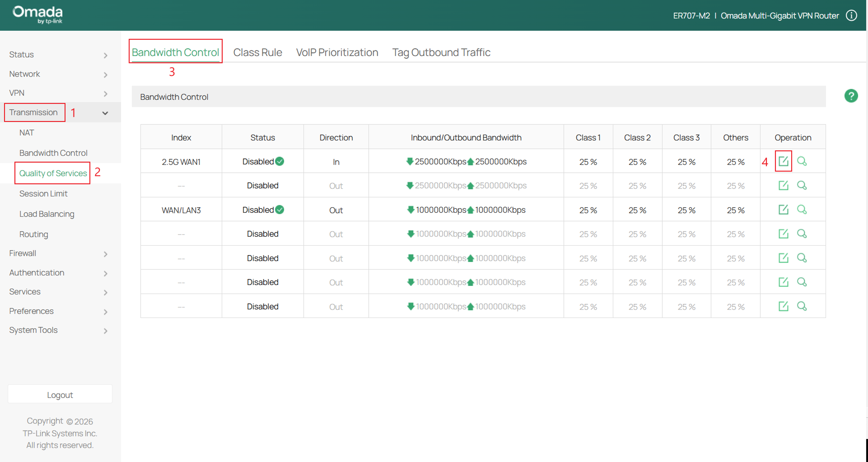The image size is (868, 462).
Task: Open magnifier on last table row
Action: point(802,306)
